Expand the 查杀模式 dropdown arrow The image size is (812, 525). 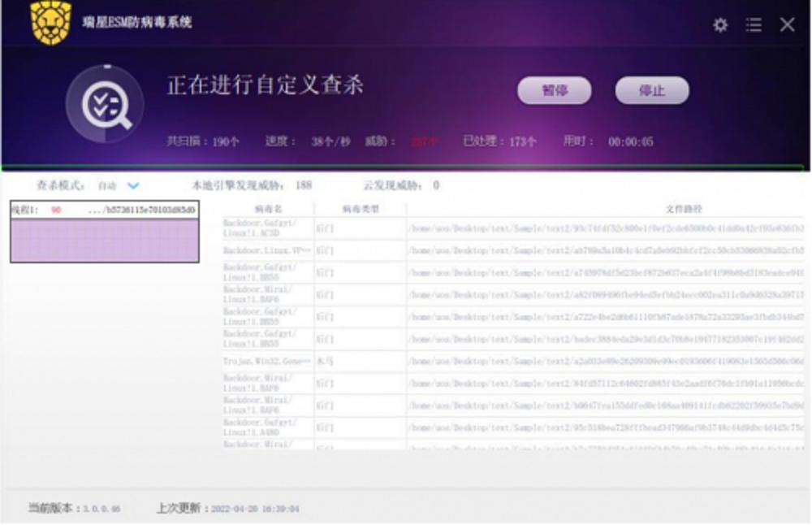133,185
